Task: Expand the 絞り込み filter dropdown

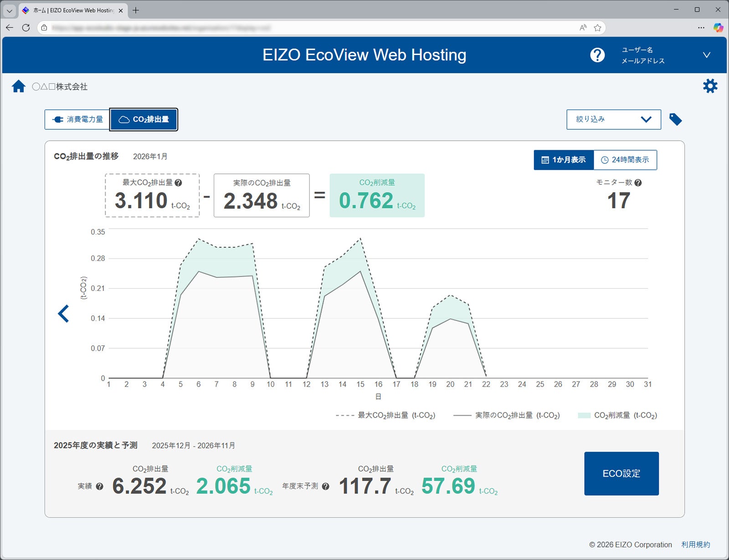Action: click(613, 119)
